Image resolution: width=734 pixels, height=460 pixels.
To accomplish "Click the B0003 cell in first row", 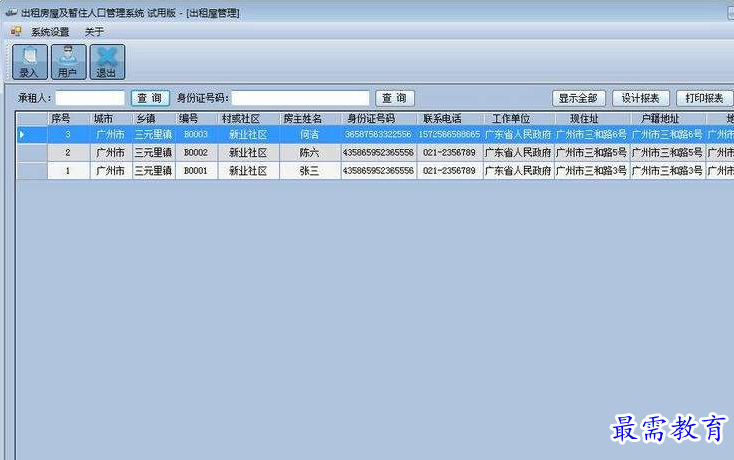I will pyautogui.click(x=195, y=134).
